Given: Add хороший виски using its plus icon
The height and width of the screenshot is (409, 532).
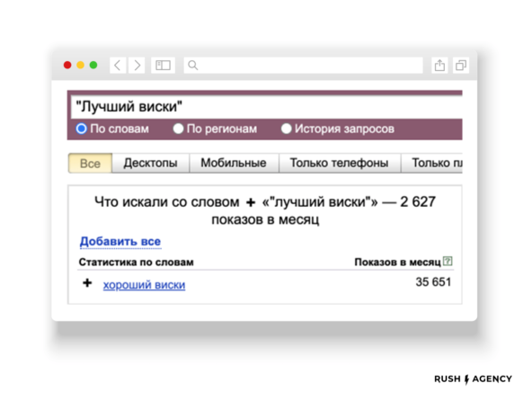Looking at the screenshot, I should click(87, 283).
